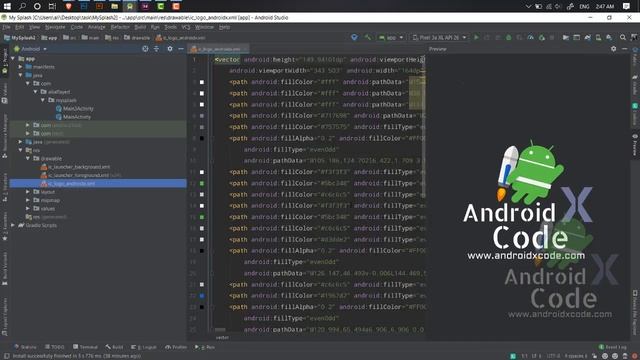Open the Android project view dropdown

tap(30, 49)
